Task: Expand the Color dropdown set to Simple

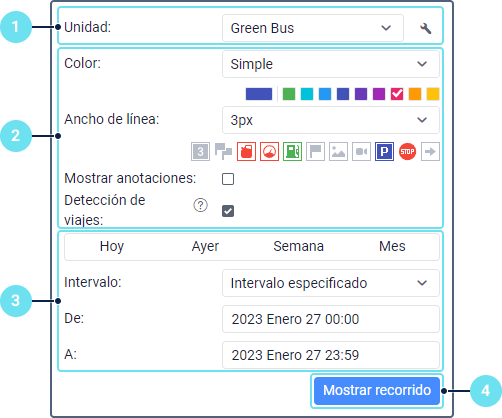Action: (331, 64)
